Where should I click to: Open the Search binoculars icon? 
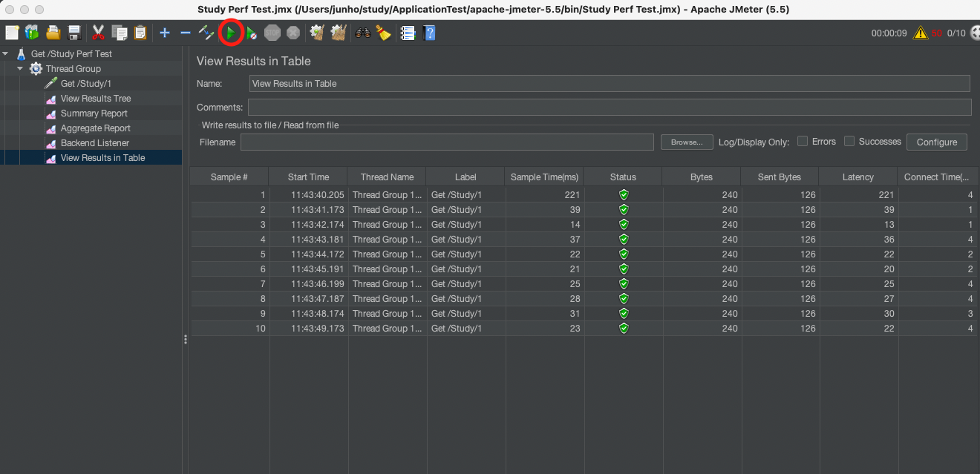coord(362,33)
